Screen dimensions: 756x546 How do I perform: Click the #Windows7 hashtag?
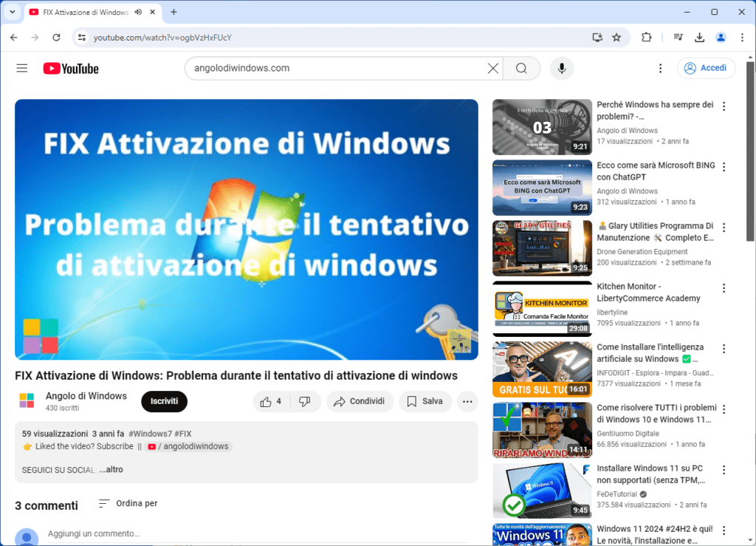coord(150,434)
